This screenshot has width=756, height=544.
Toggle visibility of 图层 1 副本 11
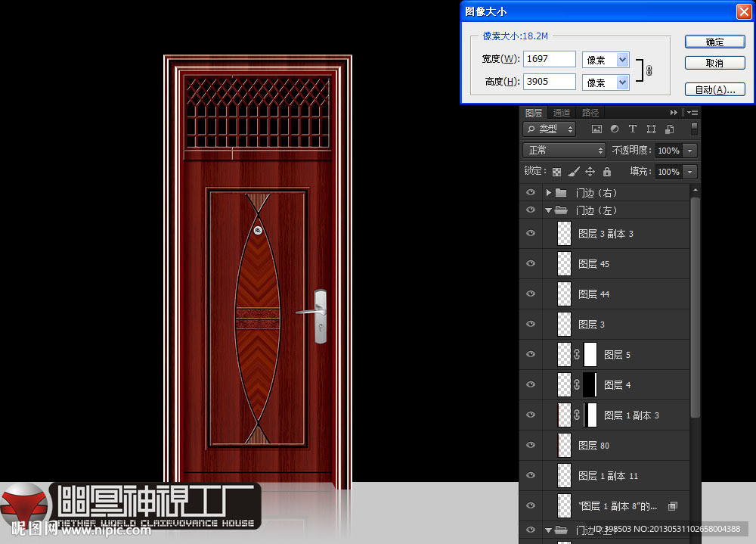coord(531,475)
